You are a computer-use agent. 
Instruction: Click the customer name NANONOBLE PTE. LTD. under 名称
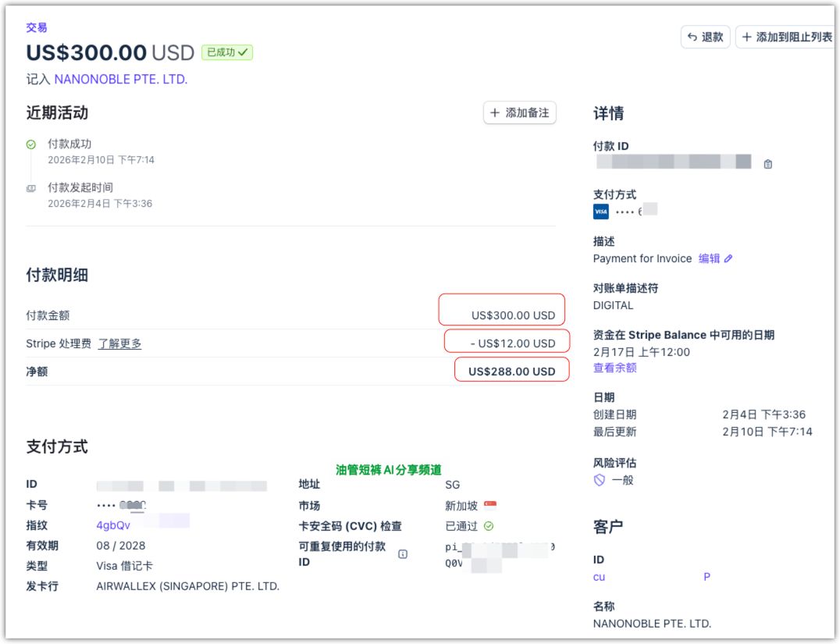click(653, 623)
